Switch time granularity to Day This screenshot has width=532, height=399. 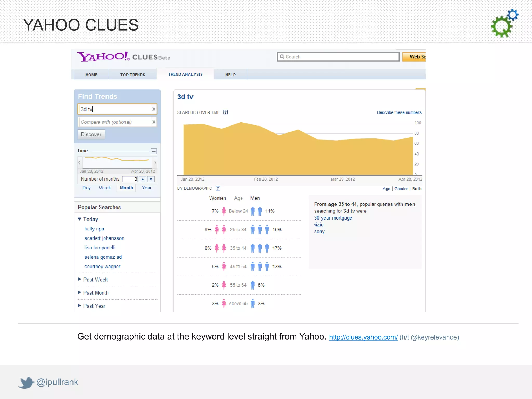87,188
